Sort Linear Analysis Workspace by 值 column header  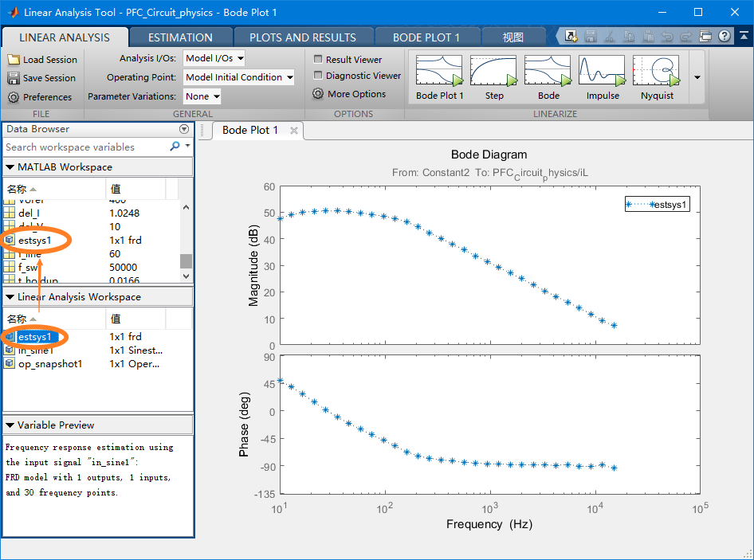click(135, 319)
